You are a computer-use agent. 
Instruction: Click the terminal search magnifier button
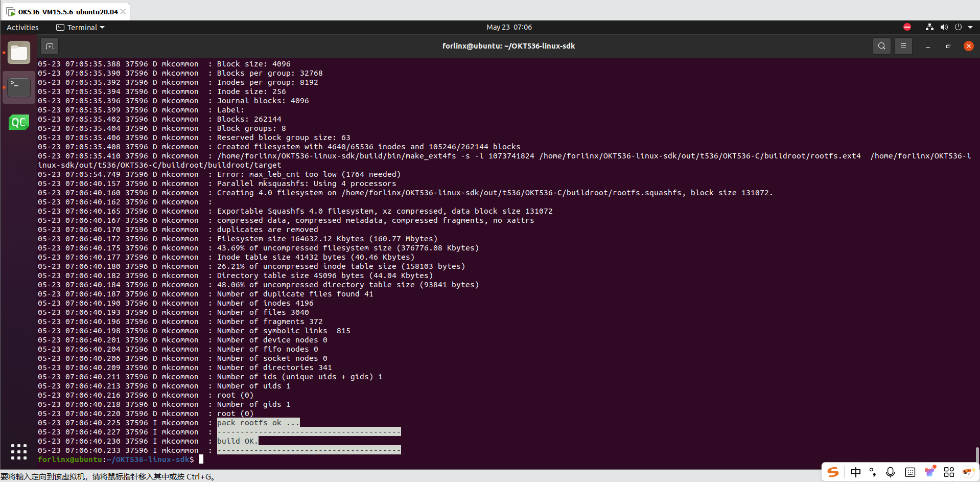pyautogui.click(x=881, y=46)
